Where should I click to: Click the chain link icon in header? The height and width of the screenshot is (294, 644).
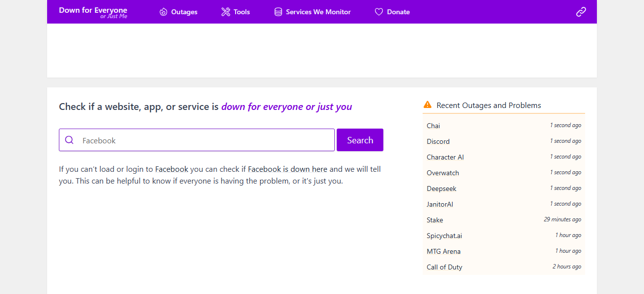[x=581, y=12]
